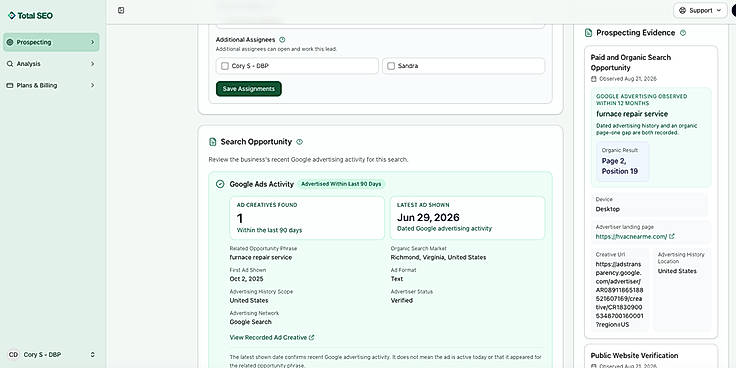Check the Cory S - DBP assignee checkbox
The image size is (736, 368).
pos(225,66)
